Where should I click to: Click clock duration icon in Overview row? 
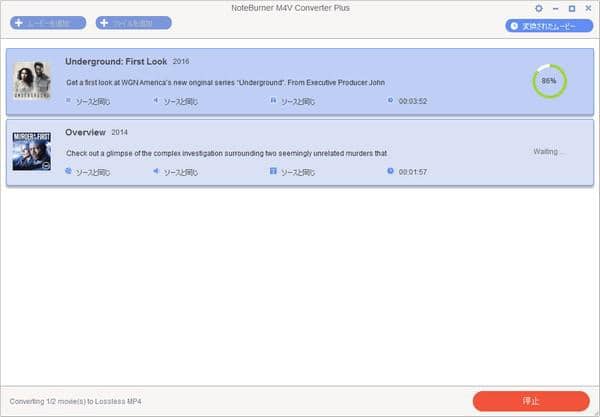click(391, 171)
